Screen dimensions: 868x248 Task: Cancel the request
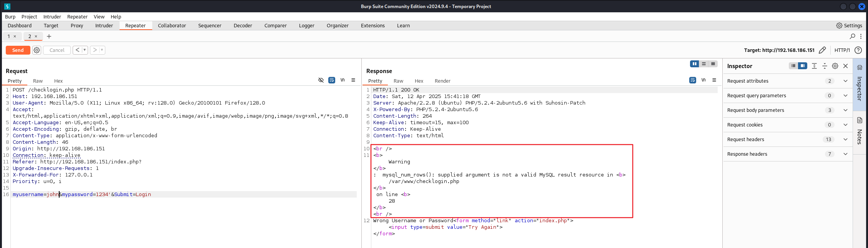pyautogui.click(x=57, y=50)
